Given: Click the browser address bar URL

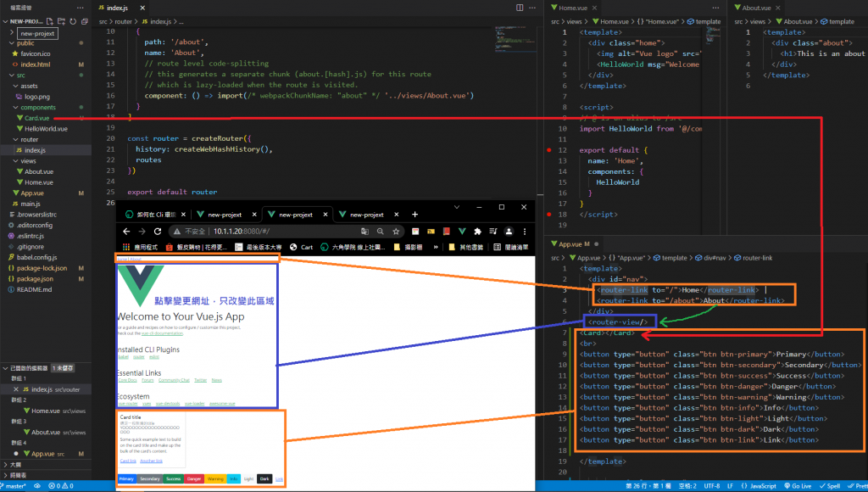Looking at the screenshot, I should click(x=242, y=232).
